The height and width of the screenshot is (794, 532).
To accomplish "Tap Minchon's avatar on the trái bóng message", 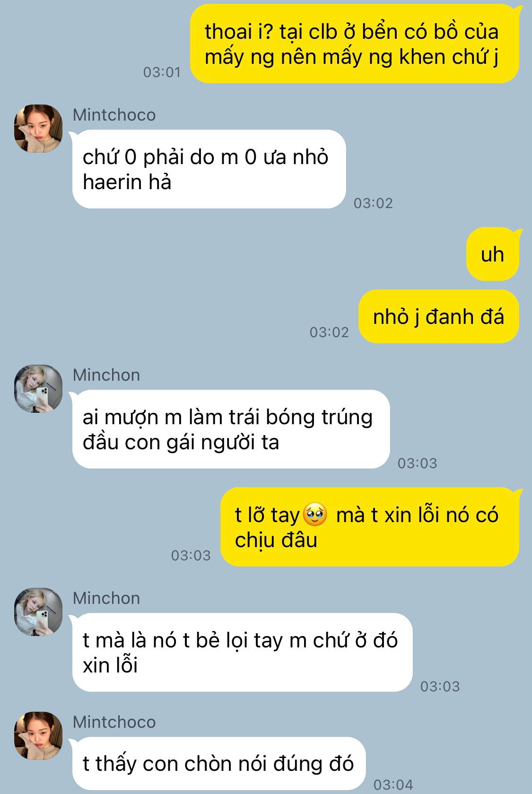I will click(x=38, y=389).
